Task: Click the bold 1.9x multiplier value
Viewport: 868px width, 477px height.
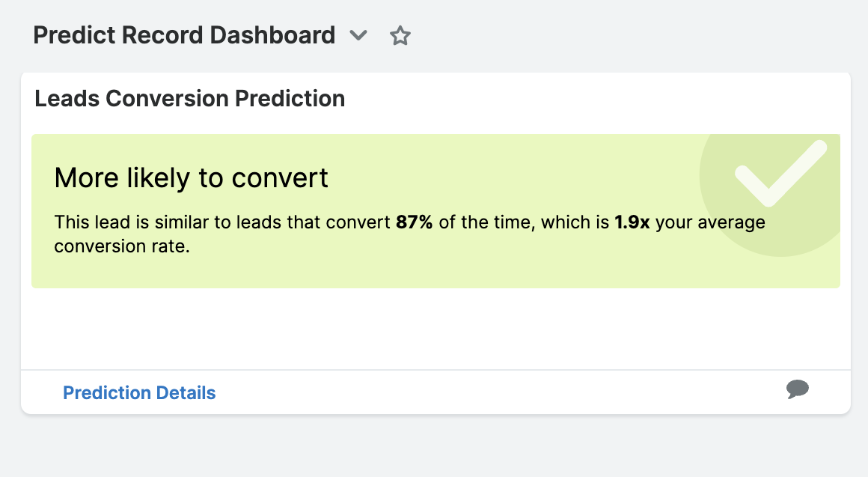Action: pyautogui.click(x=633, y=222)
